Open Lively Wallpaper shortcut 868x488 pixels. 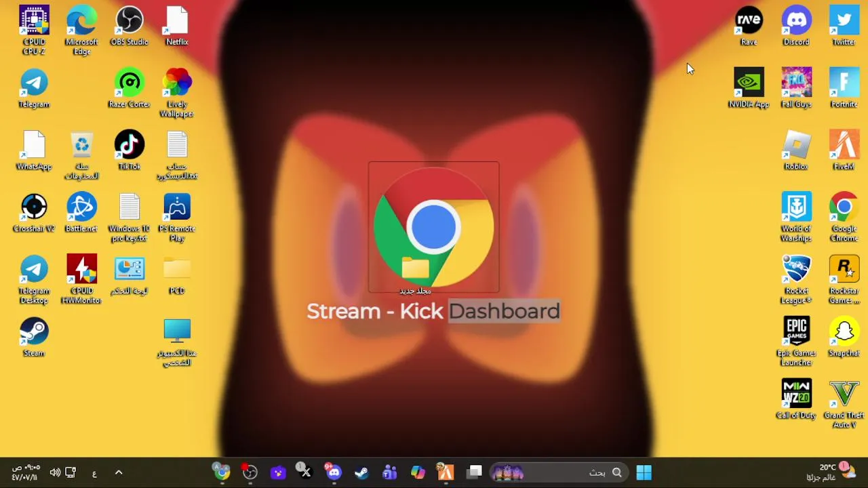(x=177, y=93)
